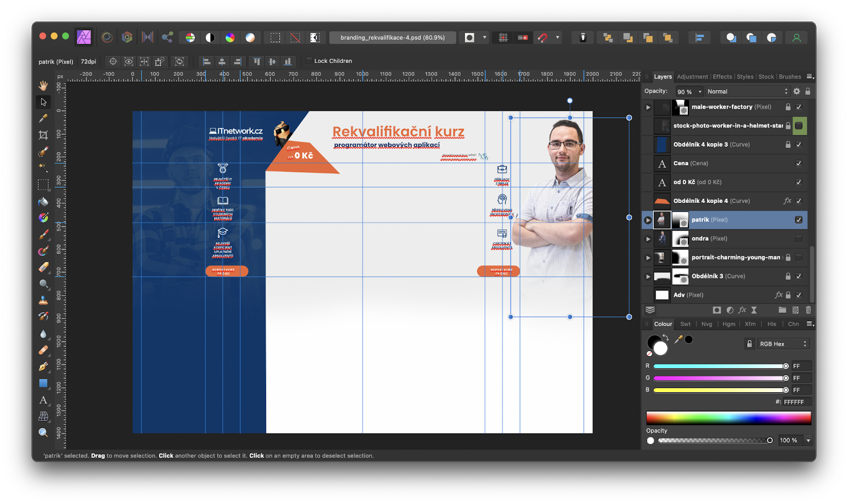Select the Crop tool
This screenshot has height=504, width=848.
coord(43,135)
